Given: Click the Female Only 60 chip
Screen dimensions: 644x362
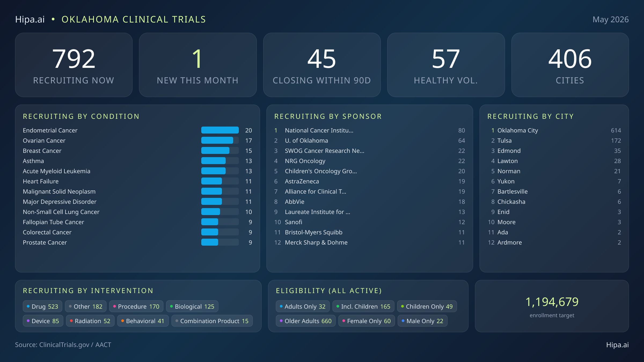Looking at the screenshot, I should 367,321.
